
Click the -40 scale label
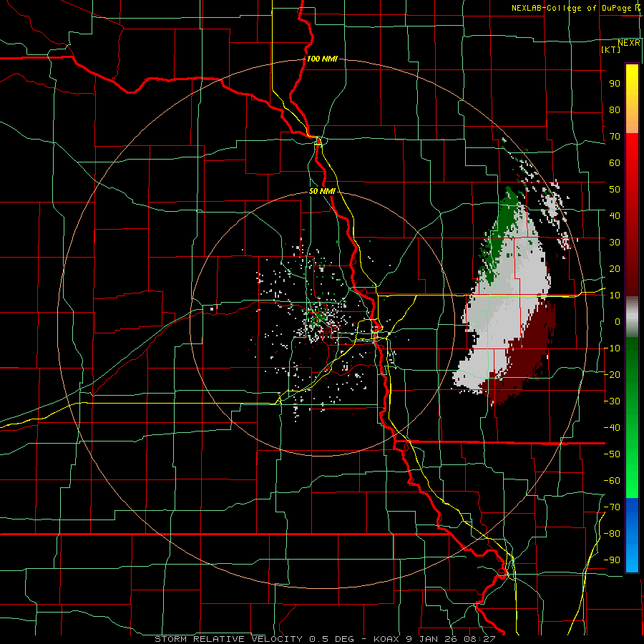tap(613, 428)
